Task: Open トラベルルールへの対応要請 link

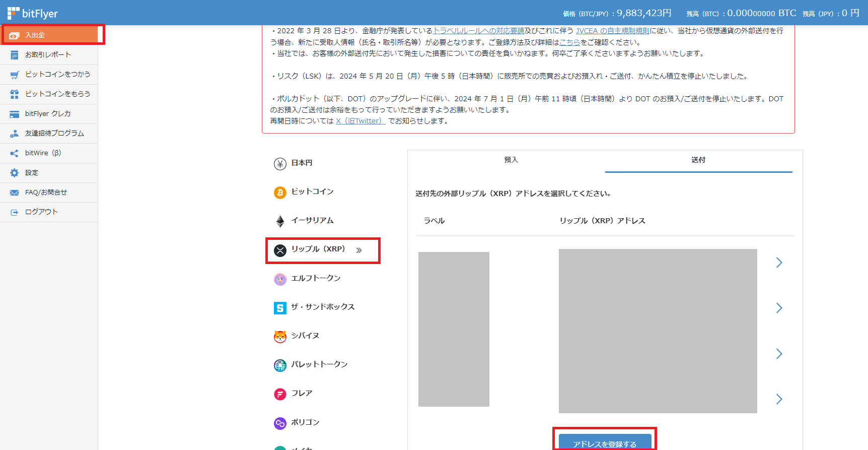Action: (479, 31)
